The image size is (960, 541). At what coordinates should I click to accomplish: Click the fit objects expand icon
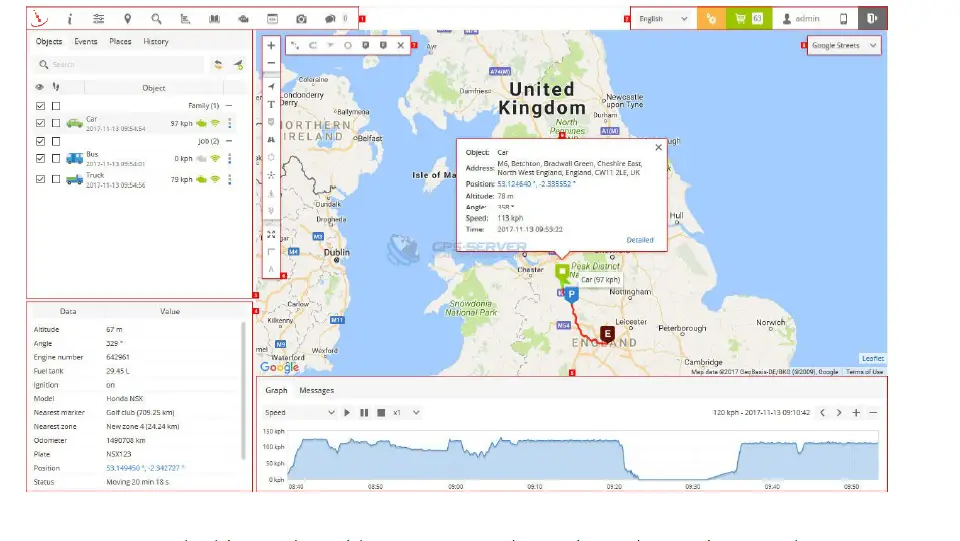point(271,234)
